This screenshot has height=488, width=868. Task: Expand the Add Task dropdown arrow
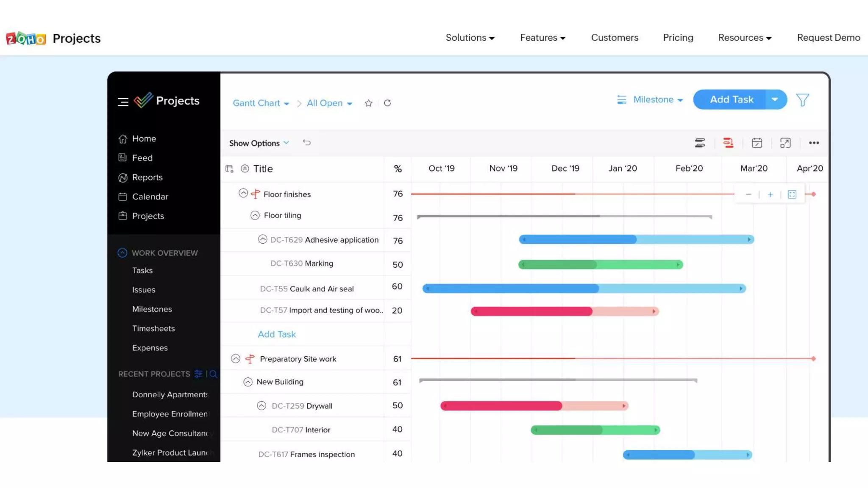(x=775, y=100)
